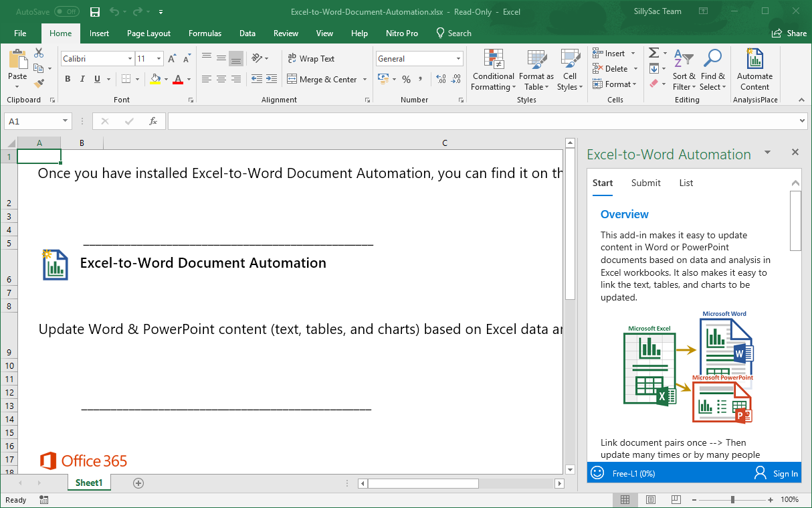Image resolution: width=812 pixels, height=508 pixels.
Task: Click the Format Painter brush icon
Action: click(39, 84)
